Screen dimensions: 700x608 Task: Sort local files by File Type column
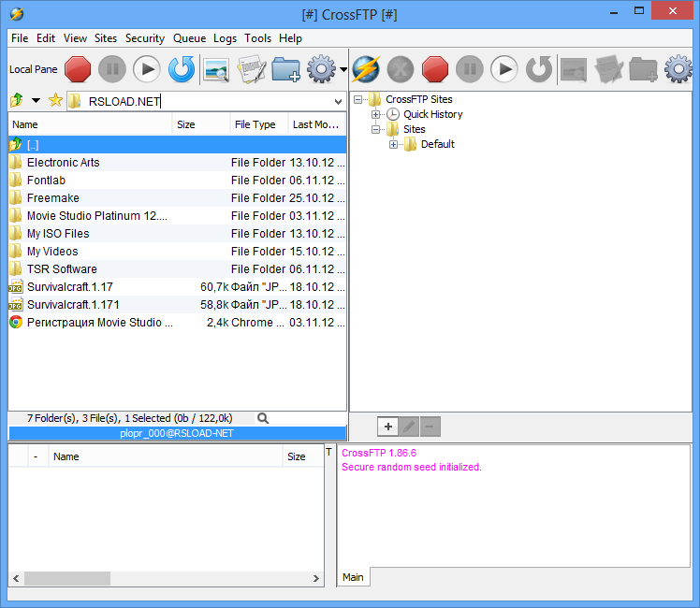pyautogui.click(x=259, y=124)
